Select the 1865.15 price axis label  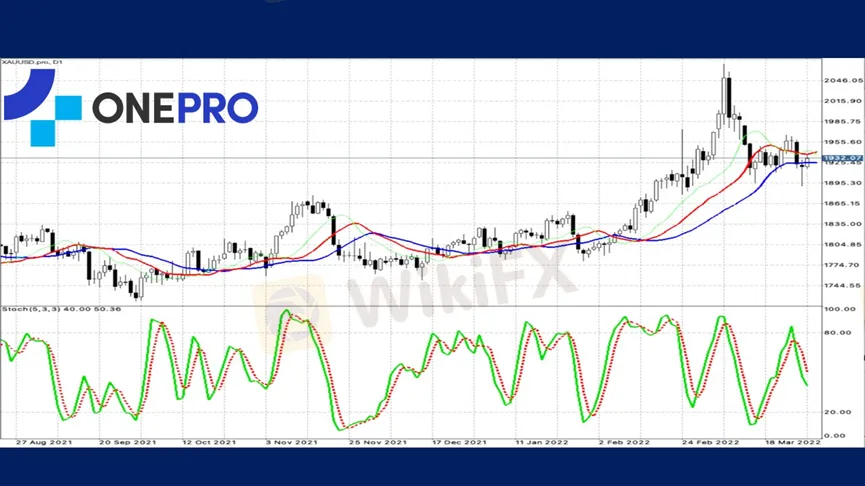[x=843, y=204]
